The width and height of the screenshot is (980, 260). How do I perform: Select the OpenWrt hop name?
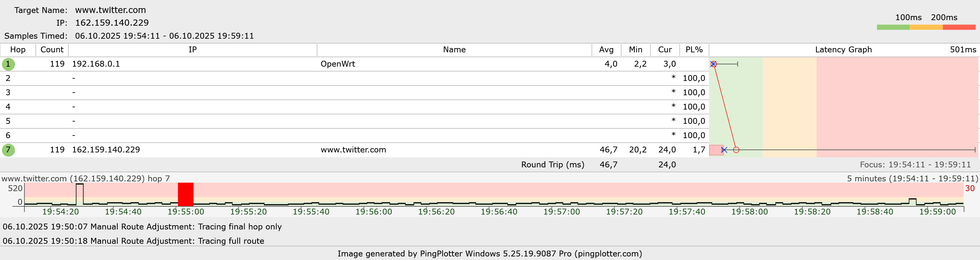click(x=337, y=64)
